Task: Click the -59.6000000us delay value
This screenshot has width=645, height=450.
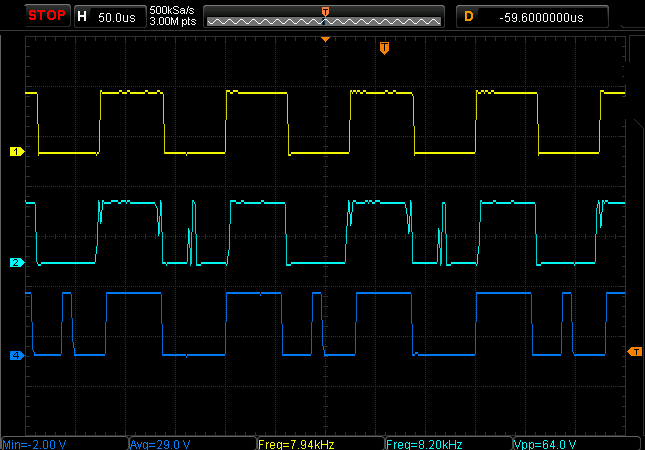Action: [x=541, y=18]
